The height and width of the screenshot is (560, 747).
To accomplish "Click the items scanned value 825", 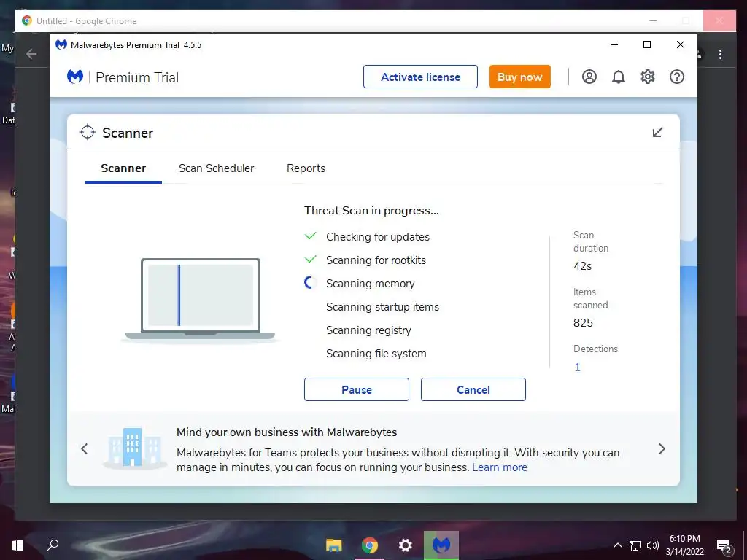I will 583,323.
